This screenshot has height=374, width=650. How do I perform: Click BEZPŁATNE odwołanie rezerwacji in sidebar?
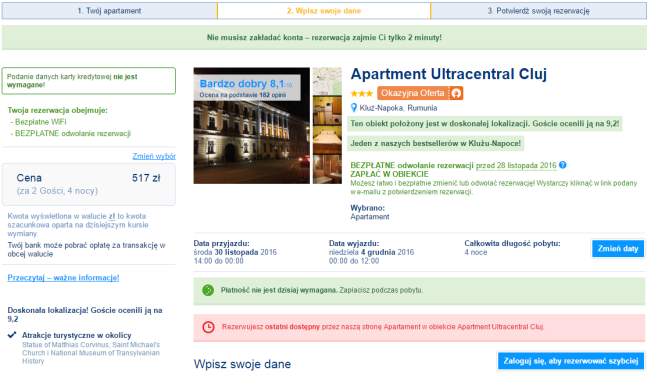tap(73, 134)
